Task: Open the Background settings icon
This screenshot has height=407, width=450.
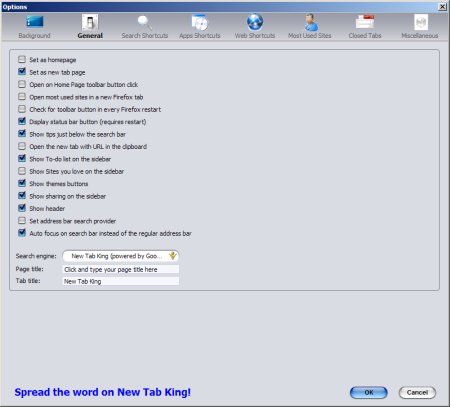Action: point(35,22)
